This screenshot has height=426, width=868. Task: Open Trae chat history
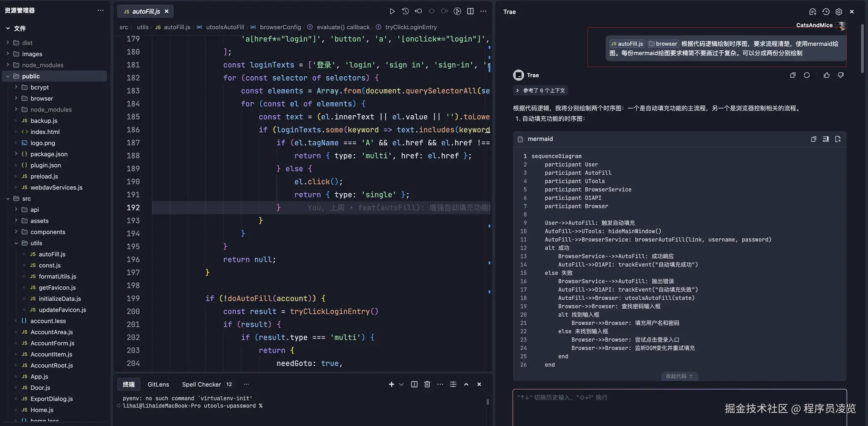[826, 12]
